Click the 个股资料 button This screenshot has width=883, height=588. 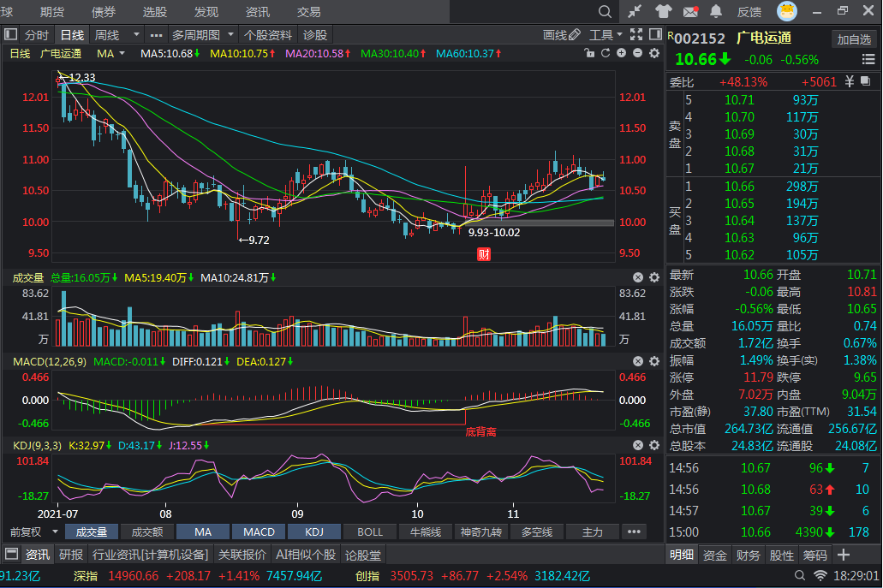(x=268, y=35)
